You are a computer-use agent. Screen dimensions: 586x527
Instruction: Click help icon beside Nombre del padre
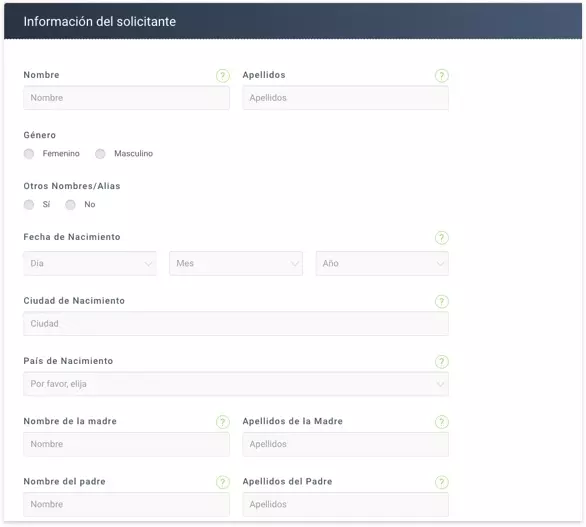(x=222, y=482)
